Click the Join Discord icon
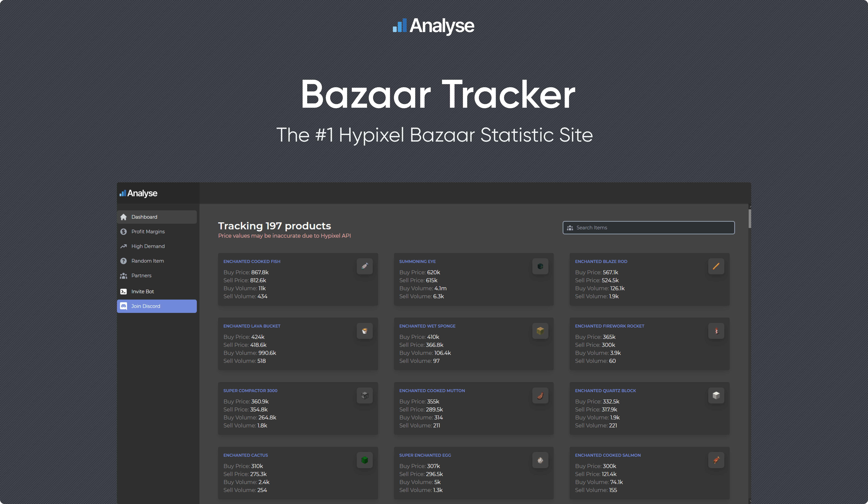The height and width of the screenshot is (504, 868). pos(124,306)
